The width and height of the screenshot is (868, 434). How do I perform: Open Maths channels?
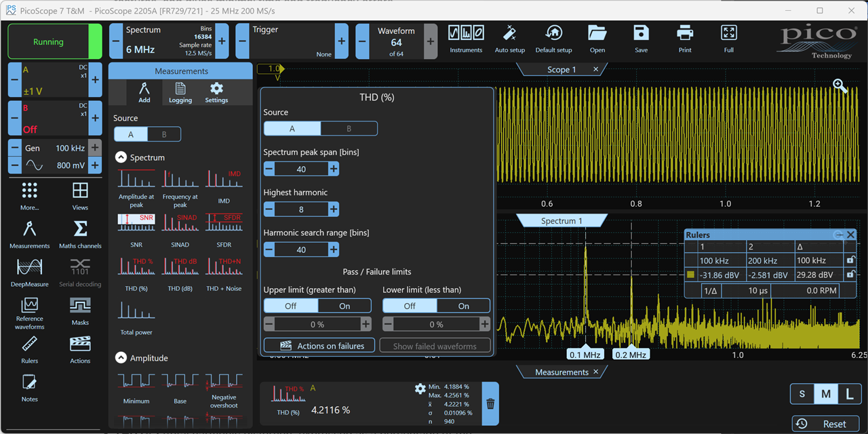tap(80, 234)
